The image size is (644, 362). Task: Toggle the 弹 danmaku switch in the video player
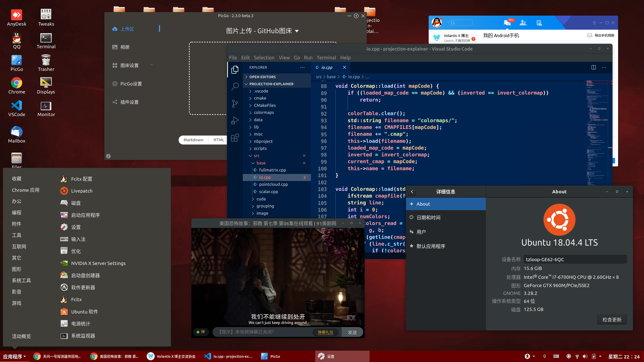[201, 332]
